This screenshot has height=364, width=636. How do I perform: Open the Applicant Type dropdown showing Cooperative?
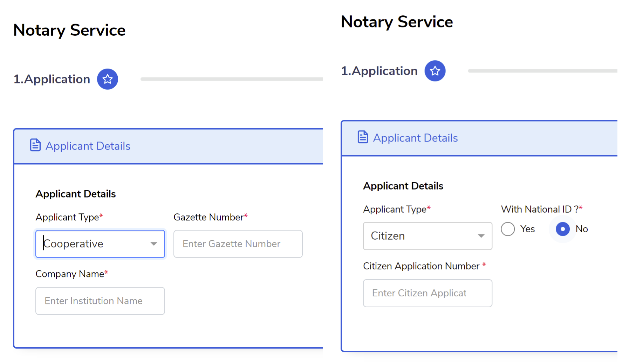point(100,244)
